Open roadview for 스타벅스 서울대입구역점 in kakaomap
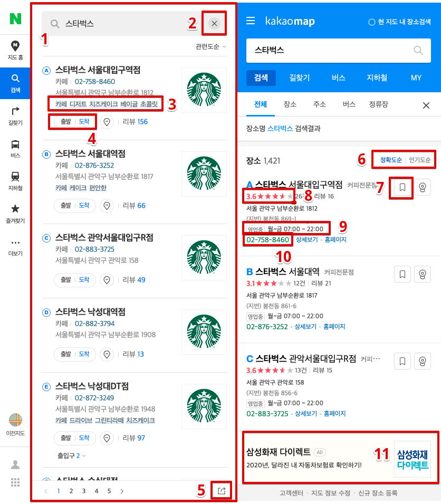This screenshot has height=504, width=441. pos(423,187)
